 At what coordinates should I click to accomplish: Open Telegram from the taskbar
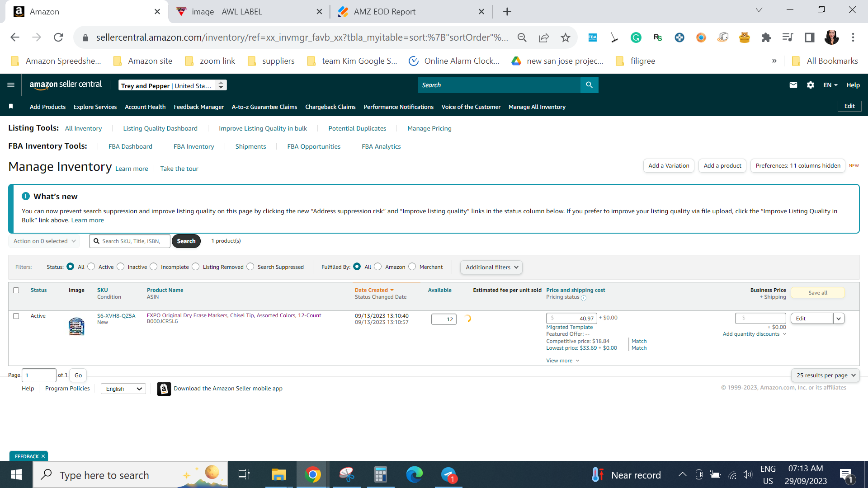[449, 474]
